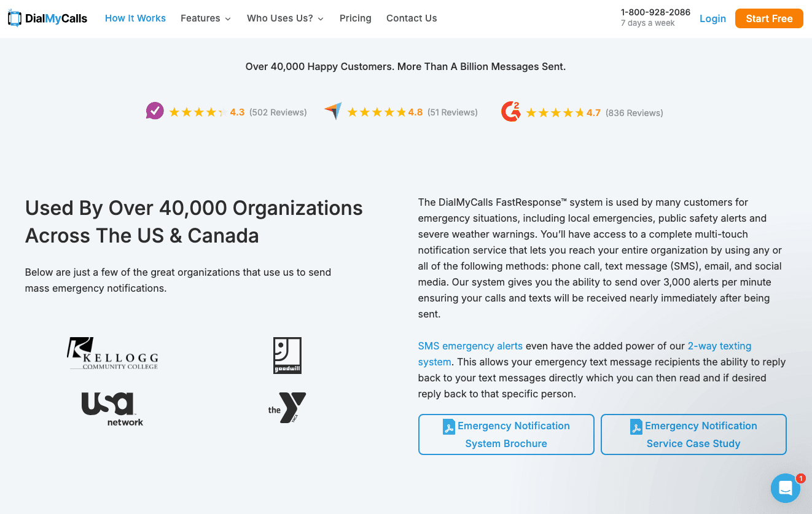The width and height of the screenshot is (812, 514).
Task: Open the live chat bubble icon
Action: click(785, 488)
